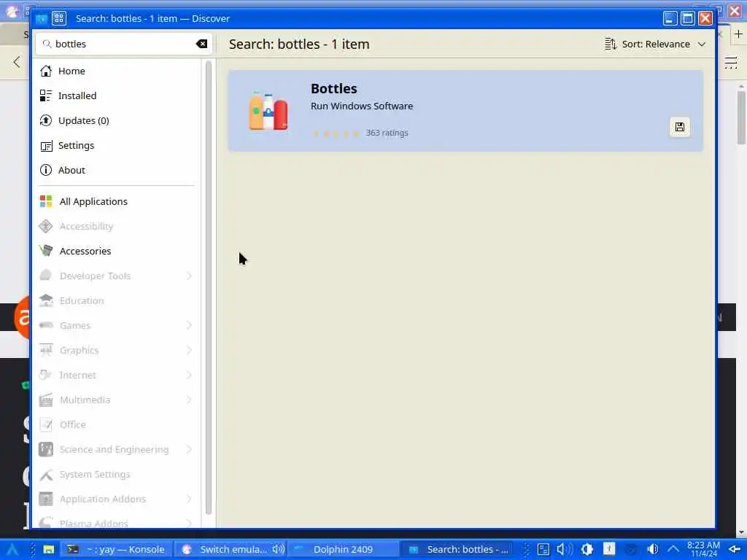The height and width of the screenshot is (560, 747).
Task: Click the About info icon
Action: coord(46,170)
